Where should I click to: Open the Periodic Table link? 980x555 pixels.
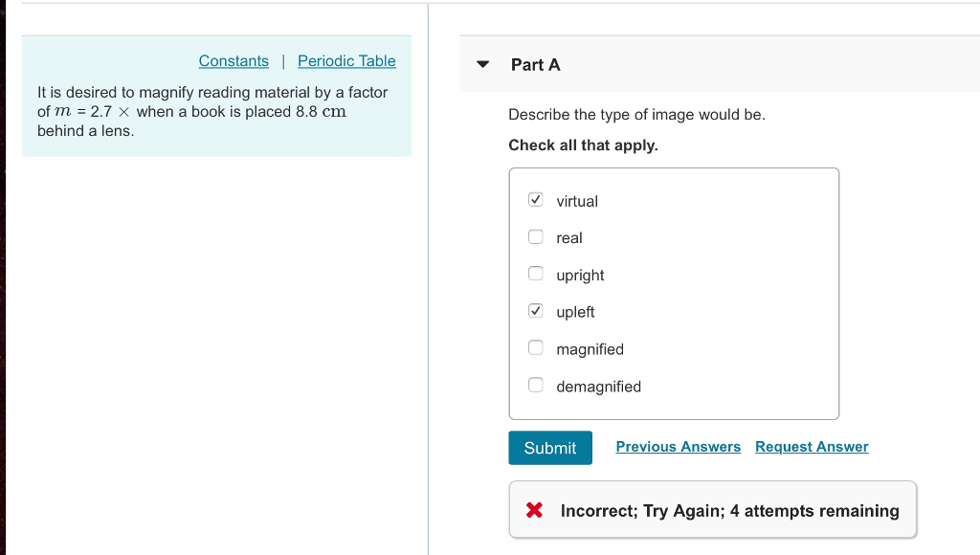pyautogui.click(x=346, y=60)
